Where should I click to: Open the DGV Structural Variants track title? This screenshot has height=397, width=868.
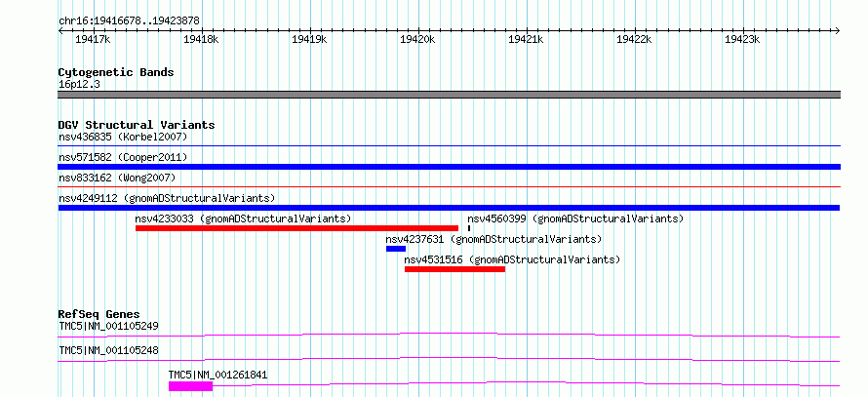pos(137,125)
